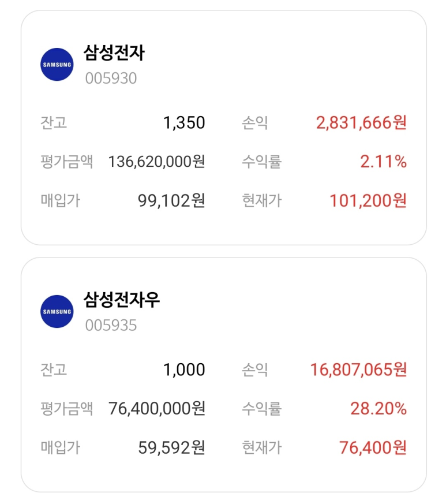Open the 삼성전자 stock name heading
The image size is (446, 504).
pyautogui.click(x=114, y=54)
